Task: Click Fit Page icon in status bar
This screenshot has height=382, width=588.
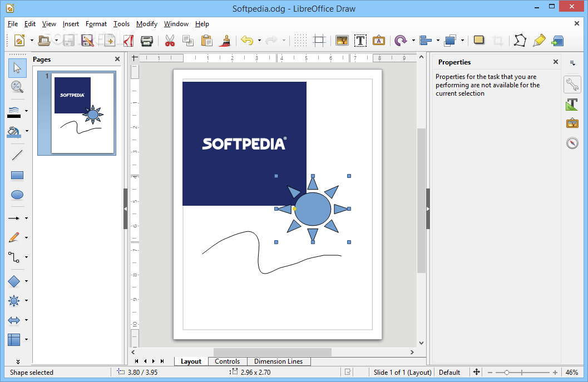Action: point(477,372)
